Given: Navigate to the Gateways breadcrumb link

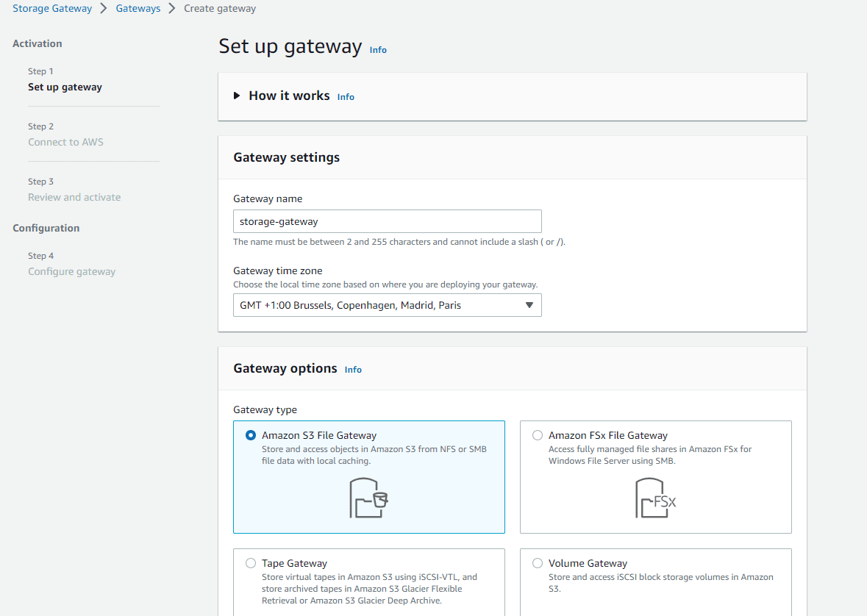Looking at the screenshot, I should pos(138,9).
